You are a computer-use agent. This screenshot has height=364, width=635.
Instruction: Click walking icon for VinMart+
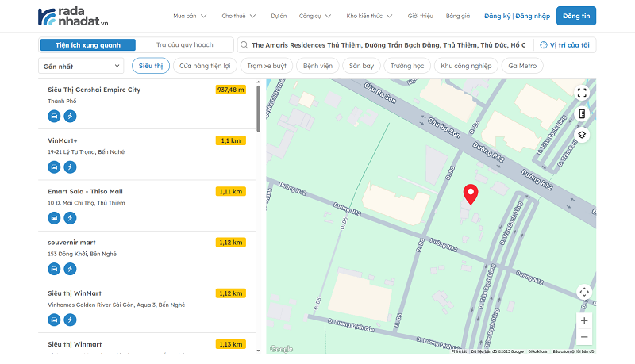pos(70,167)
